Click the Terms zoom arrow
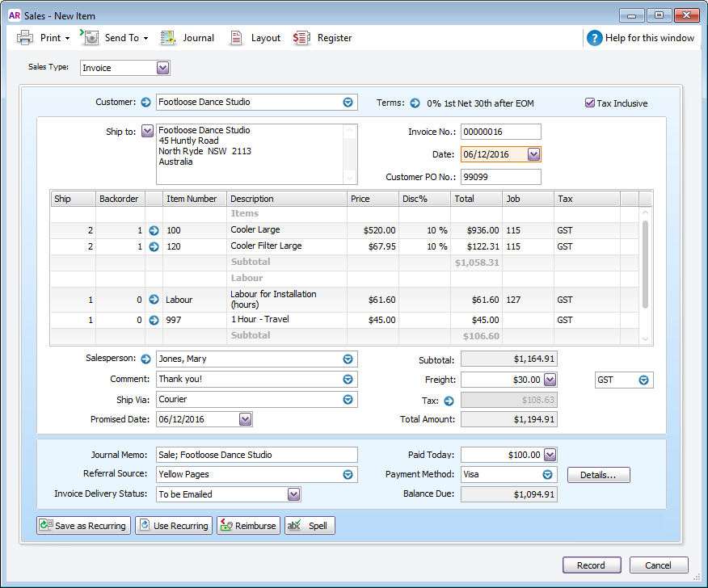 [x=415, y=103]
